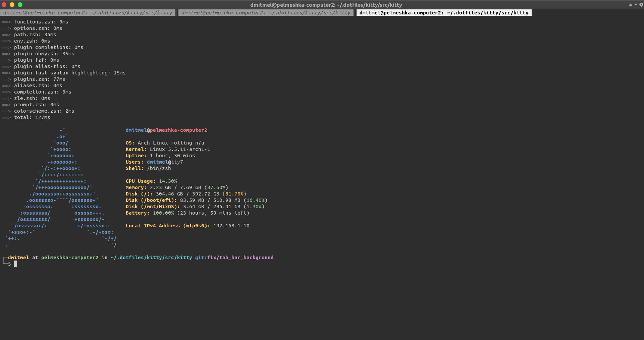Viewport: 644px width, 340px height.
Task: Click the git branch 'fix/tab_bar_background' in the prompt
Action: point(240,258)
